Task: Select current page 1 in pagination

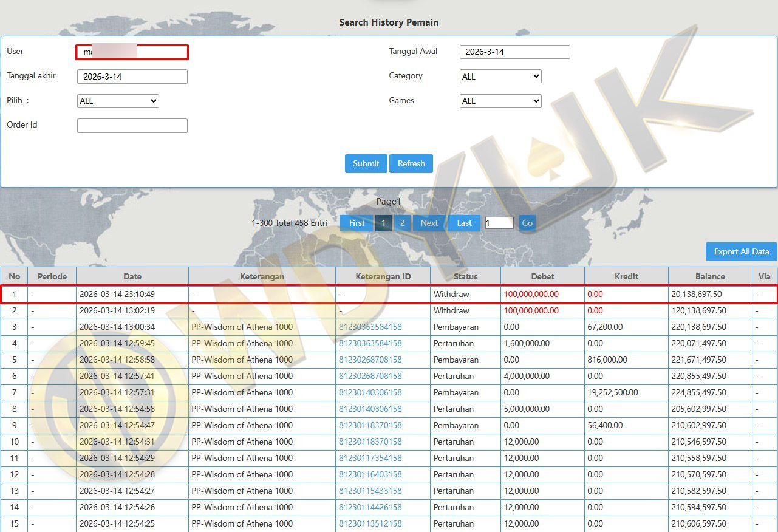Action: pos(383,223)
